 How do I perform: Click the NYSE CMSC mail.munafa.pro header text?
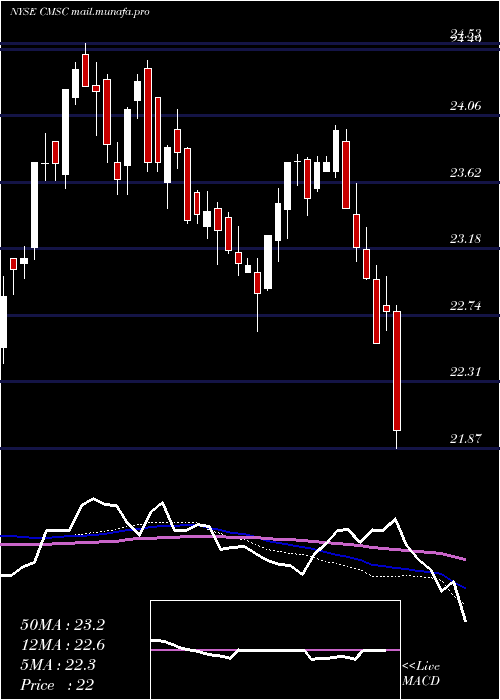79,12
